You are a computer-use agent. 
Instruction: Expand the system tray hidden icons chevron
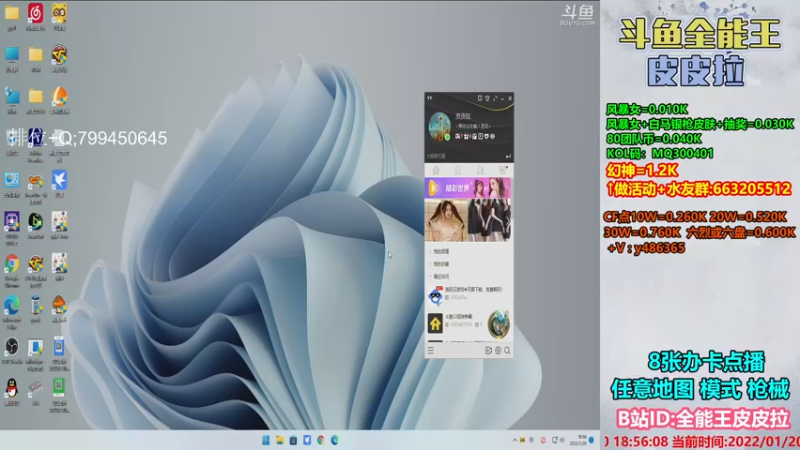[x=514, y=440]
